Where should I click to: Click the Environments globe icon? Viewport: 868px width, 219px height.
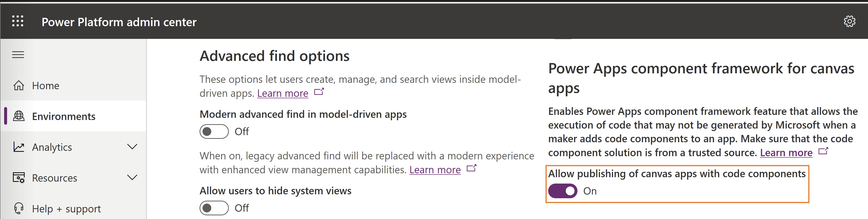click(19, 116)
